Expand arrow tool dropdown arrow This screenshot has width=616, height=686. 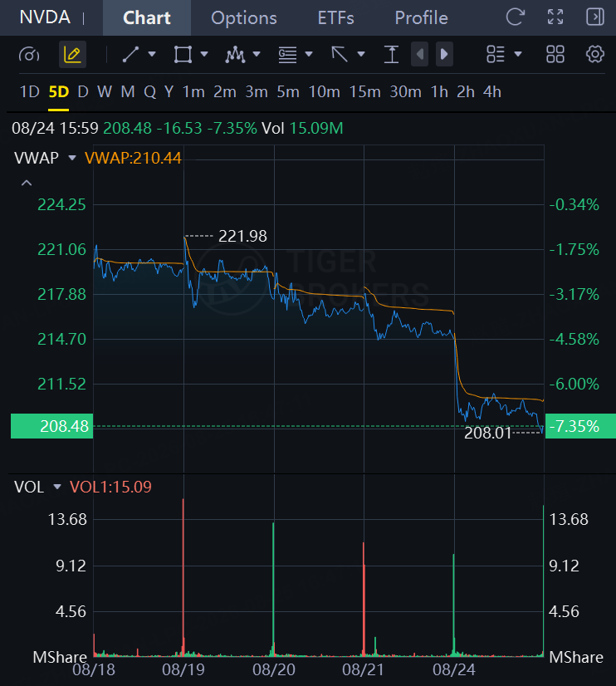[361, 54]
